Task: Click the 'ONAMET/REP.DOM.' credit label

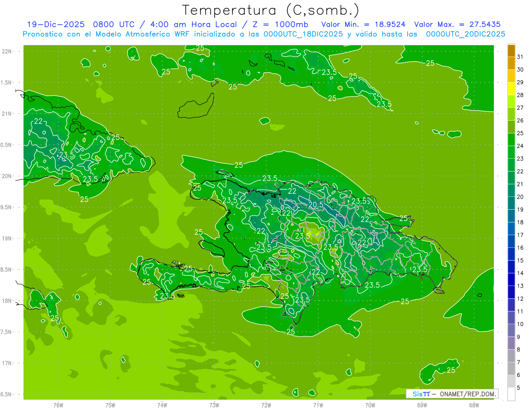Action: [x=467, y=394]
